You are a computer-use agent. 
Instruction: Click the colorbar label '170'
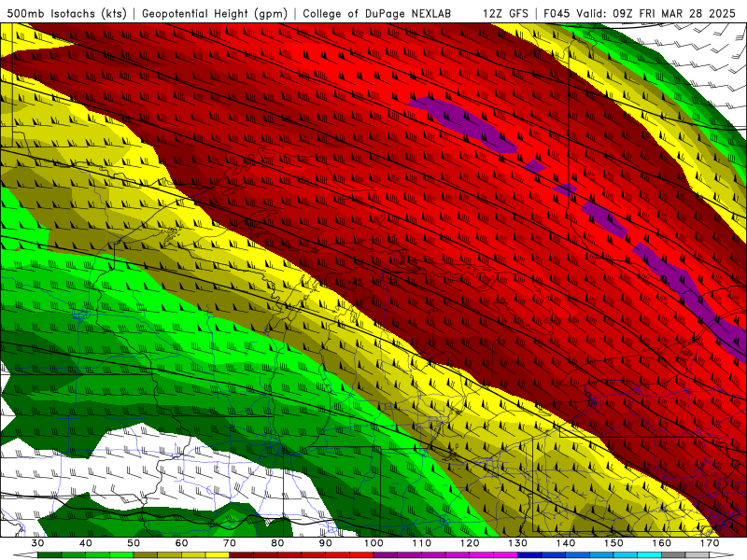[710, 543]
